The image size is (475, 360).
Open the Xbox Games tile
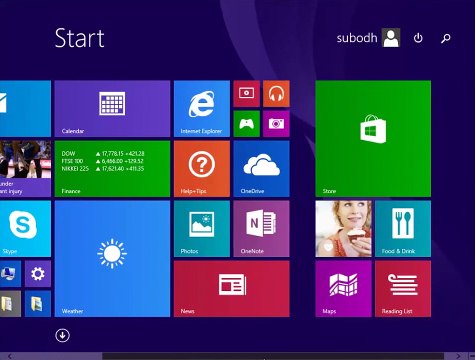click(247, 124)
